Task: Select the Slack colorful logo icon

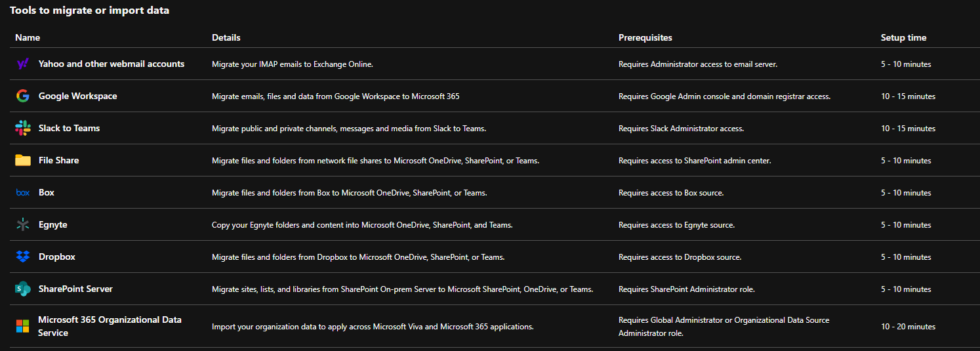Action: 22,128
